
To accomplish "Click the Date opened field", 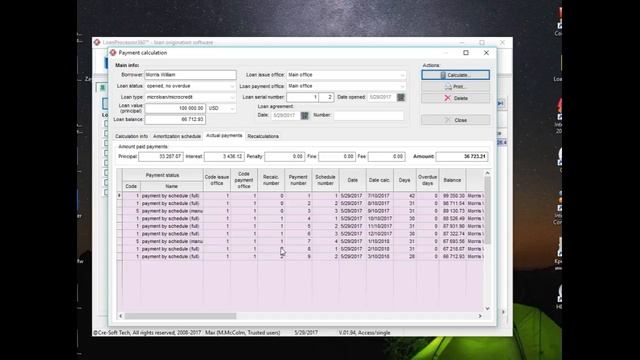I will (382, 97).
